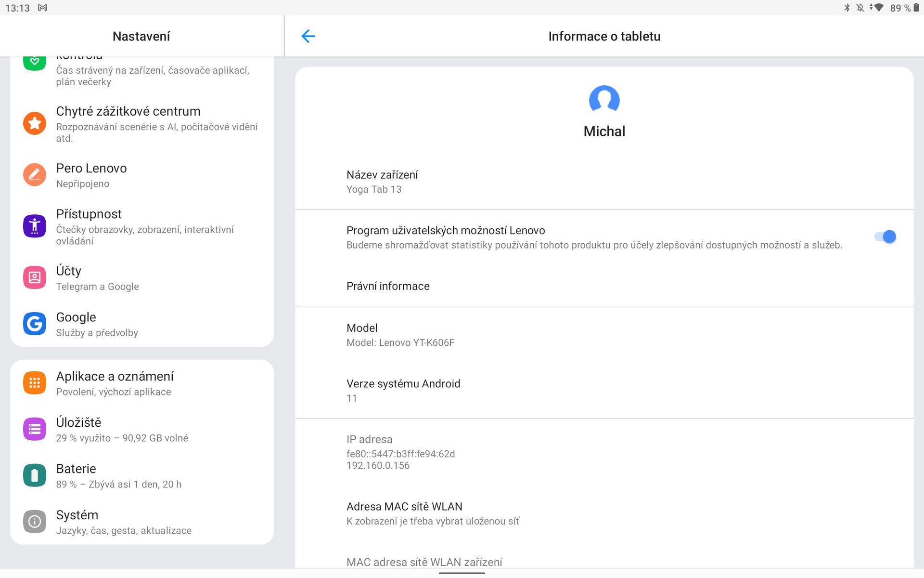The image size is (924, 578).
Task: Disable Program uživatelských možností Lenovo toggle
Action: (x=885, y=237)
